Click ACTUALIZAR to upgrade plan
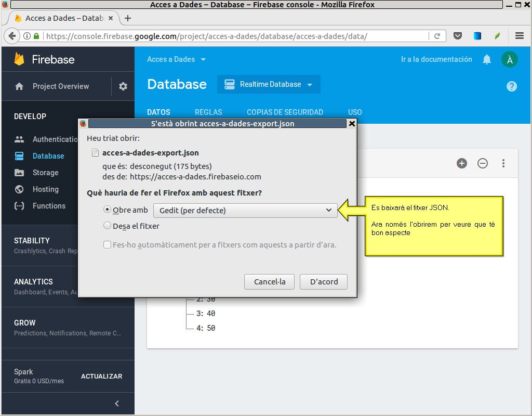 pos(101,376)
